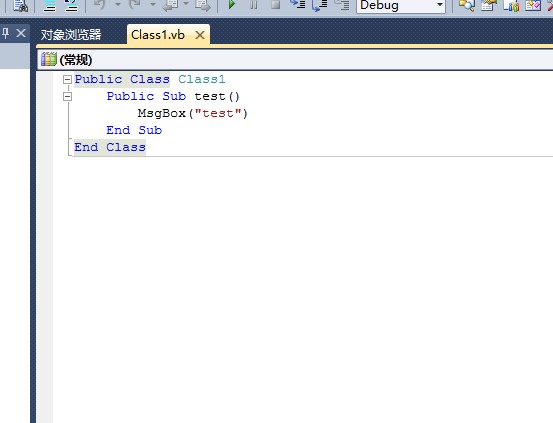The width and height of the screenshot is (553, 423).
Task: Click the uncomment lines icon
Action: pyautogui.click(x=71, y=5)
